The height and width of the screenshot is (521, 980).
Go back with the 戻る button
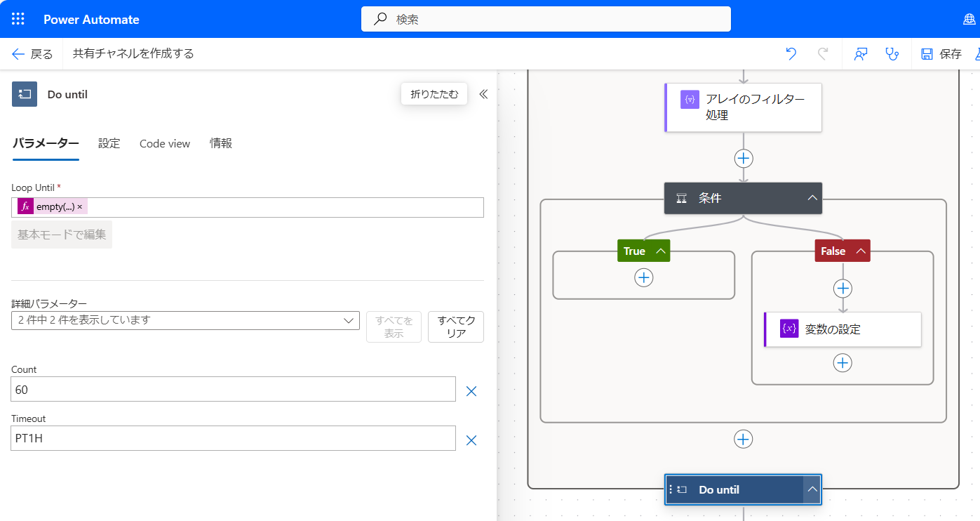[32, 53]
